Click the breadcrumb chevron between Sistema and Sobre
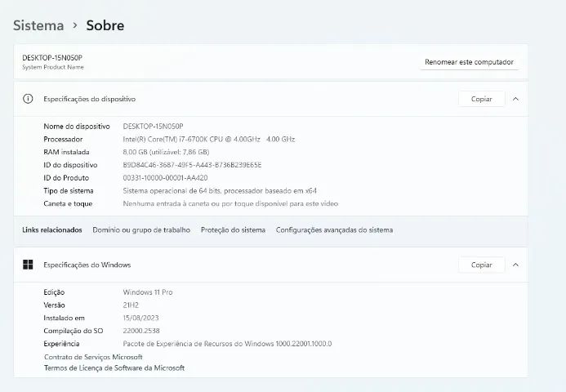This screenshot has width=566, height=392. pyautogui.click(x=75, y=25)
